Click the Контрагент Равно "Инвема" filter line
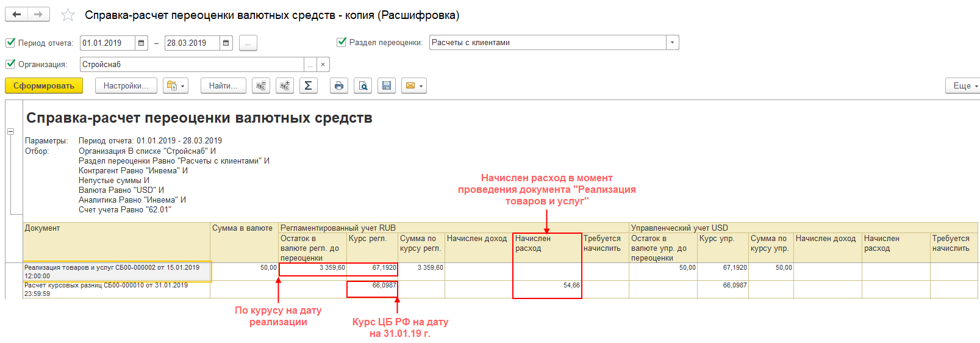The width and height of the screenshot is (980, 343). coord(133,171)
